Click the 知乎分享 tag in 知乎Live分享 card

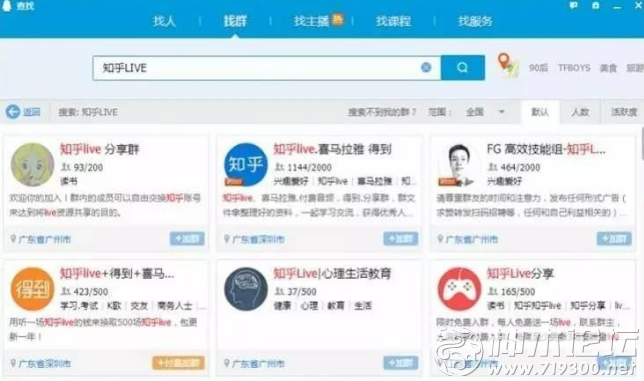pos(588,305)
